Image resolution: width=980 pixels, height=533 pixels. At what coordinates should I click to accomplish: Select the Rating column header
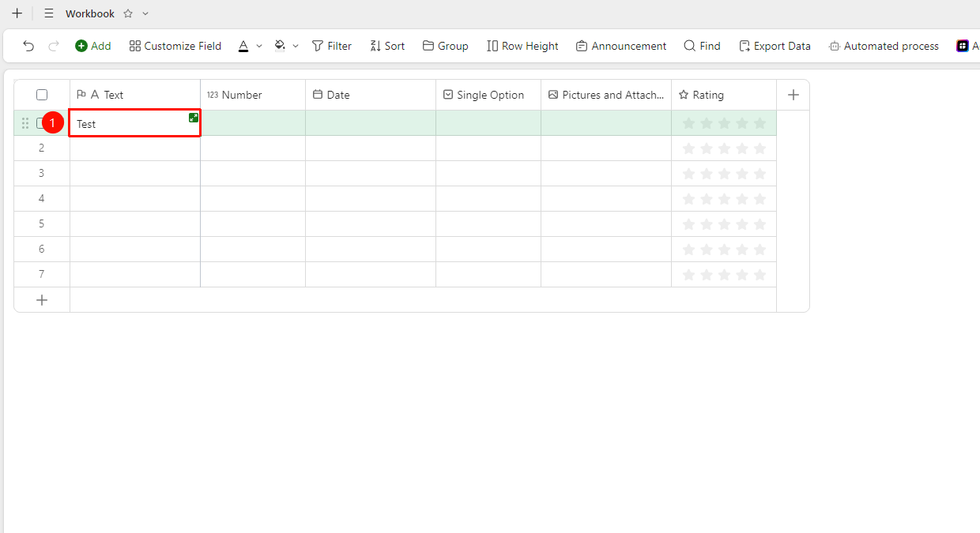click(x=724, y=95)
